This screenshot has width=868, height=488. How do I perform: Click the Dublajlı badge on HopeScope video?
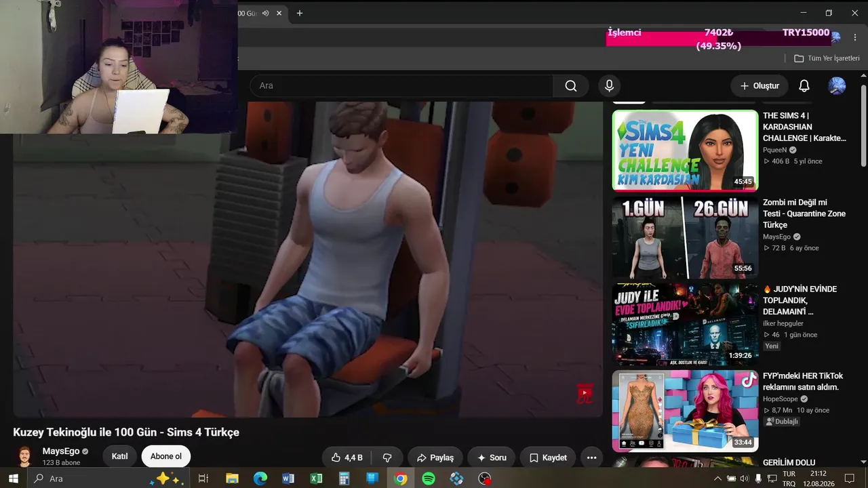[782, 422]
